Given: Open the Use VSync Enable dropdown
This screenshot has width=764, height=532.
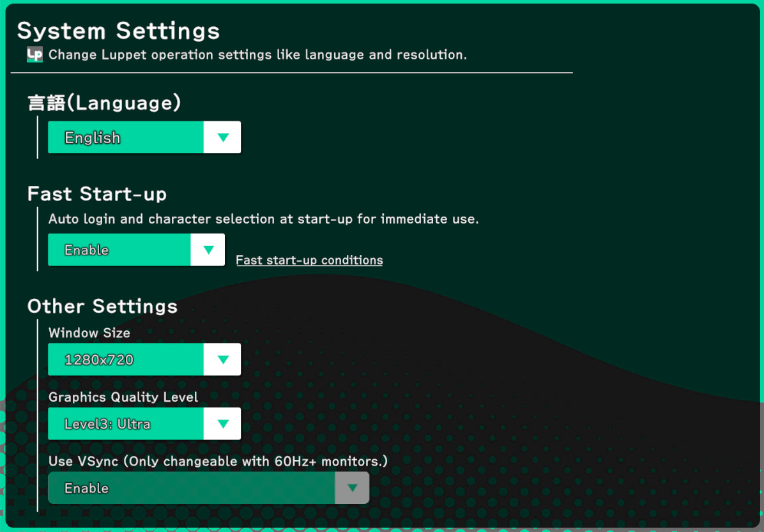Looking at the screenshot, I should (x=192, y=488).
